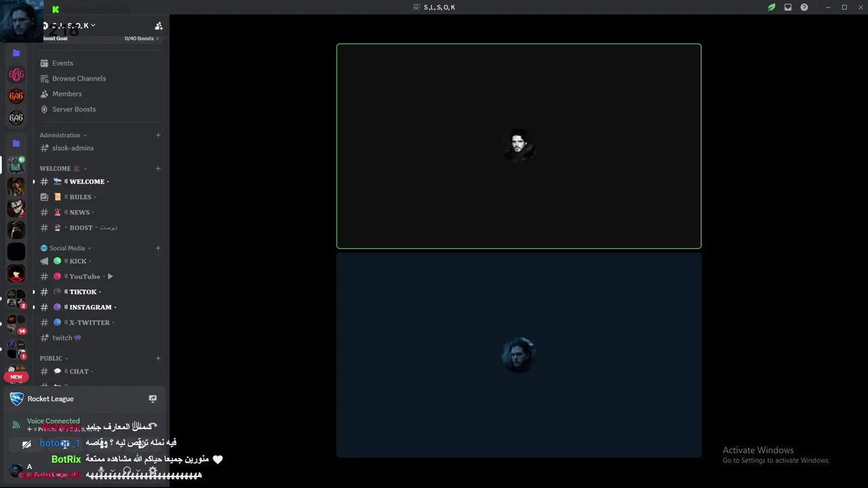Image resolution: width=868 pixels, height=488 pixels.
Task: Open the first purple server folder
Action: [16, 53]
